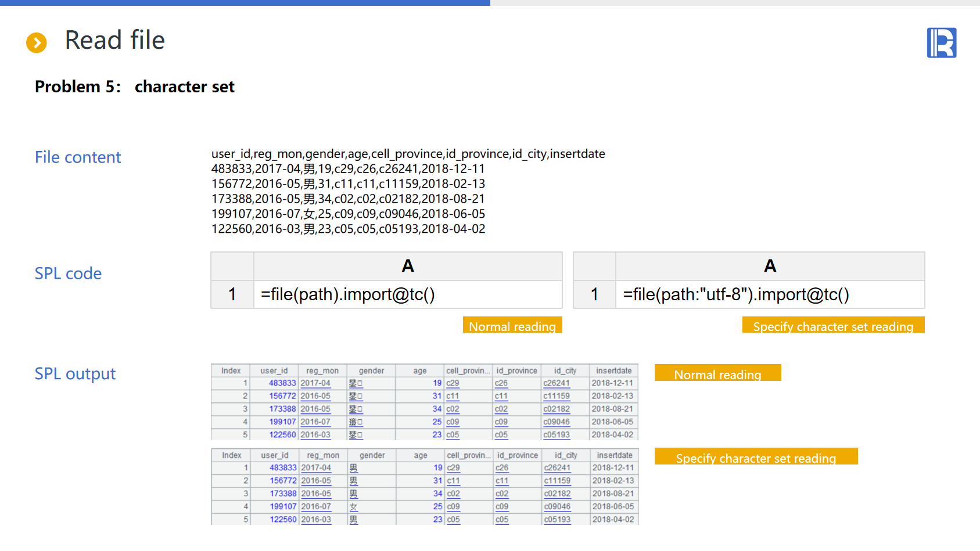Click the blue progress bar atop the slide

point(245,3)
